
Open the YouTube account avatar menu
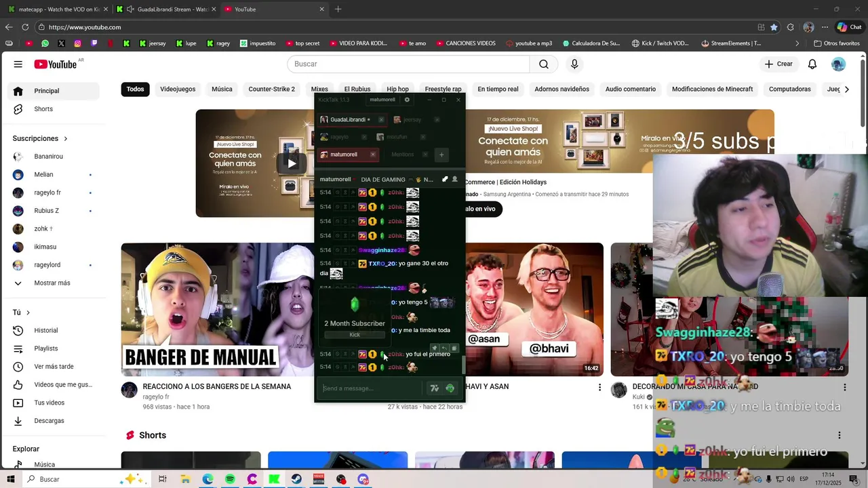pyautogui.click(x=839, y=64)
